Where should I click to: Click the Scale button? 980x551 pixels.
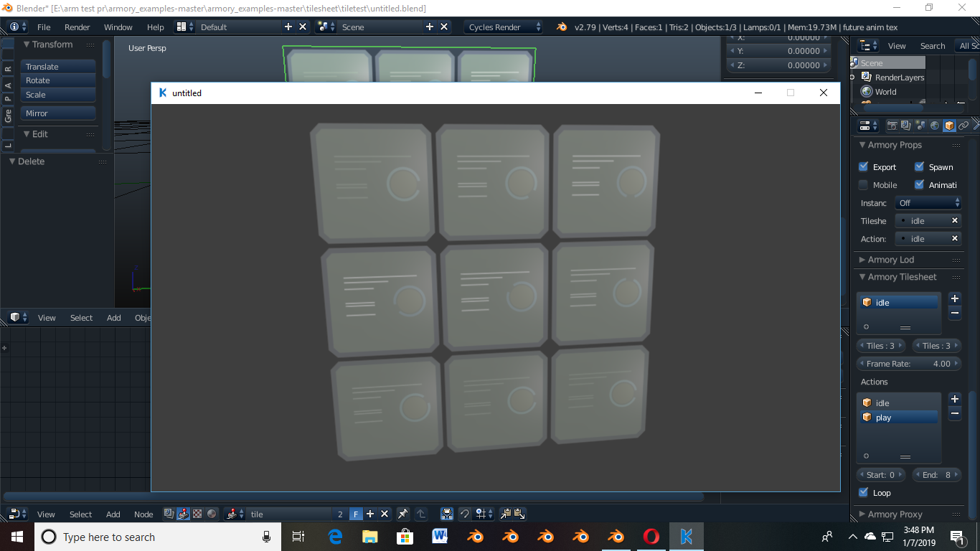(58, 95)
